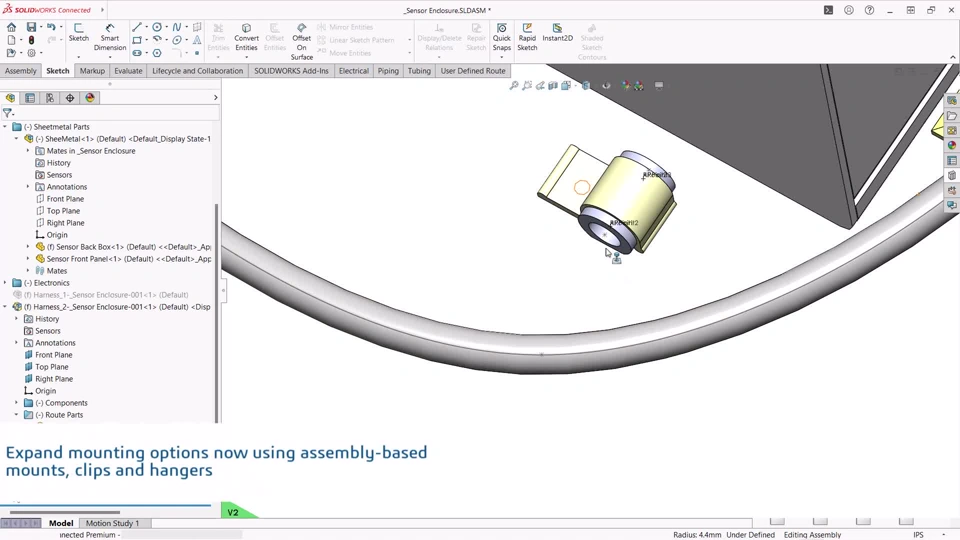
Task: Expand the panel arrow beside manager tabs
Action: pyautogui.click(x=216, y=98)
